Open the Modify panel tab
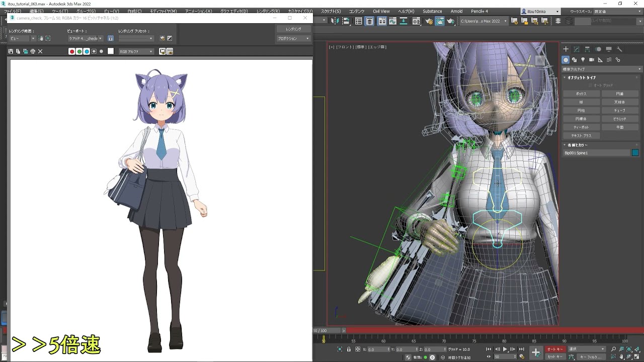Viewport: 644px width, 362px height. click(x=577, y=49)
